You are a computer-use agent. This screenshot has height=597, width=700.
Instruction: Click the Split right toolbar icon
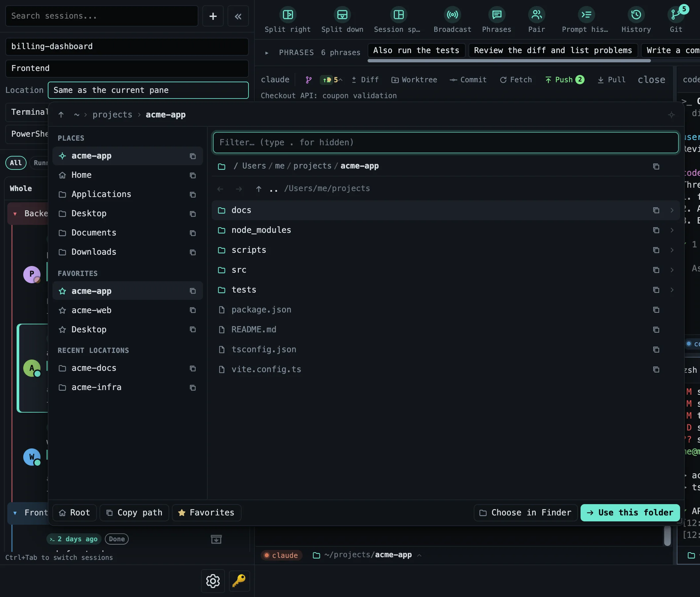288,15
